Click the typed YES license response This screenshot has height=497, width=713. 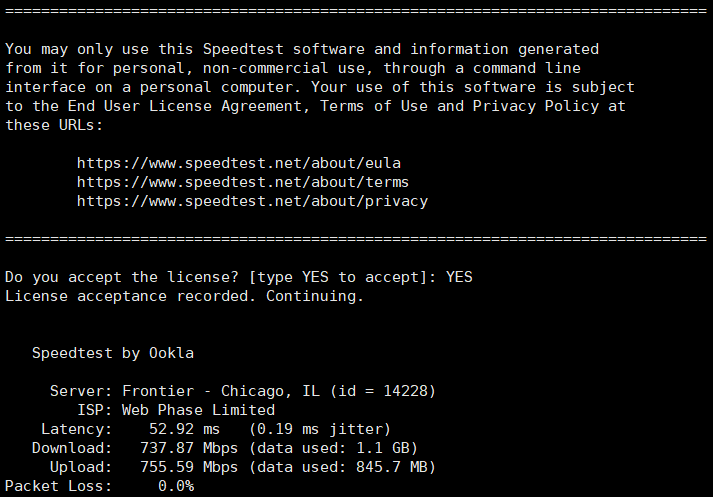pos(459,277)
